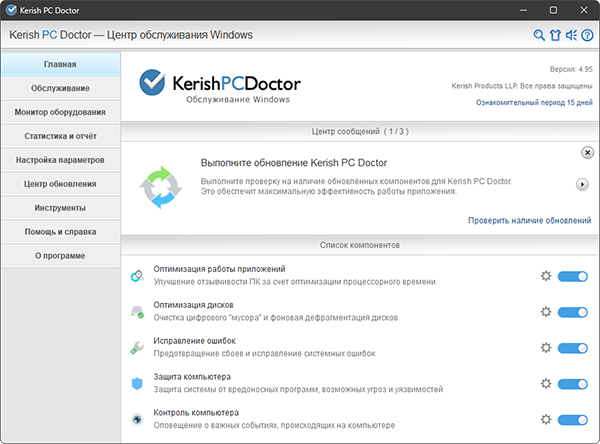Open settings gear for Оптимизация работы приложений

click(x=546, y=276)
